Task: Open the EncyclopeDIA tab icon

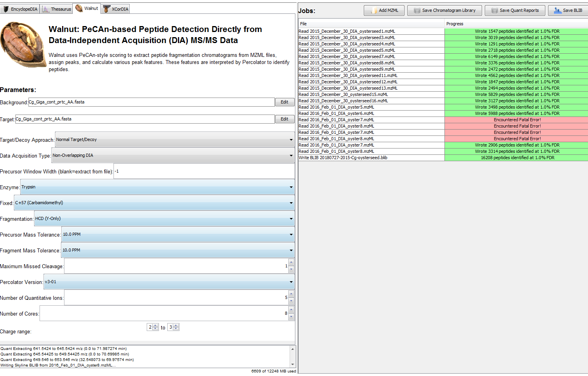Action: click(x=6, y=9)
